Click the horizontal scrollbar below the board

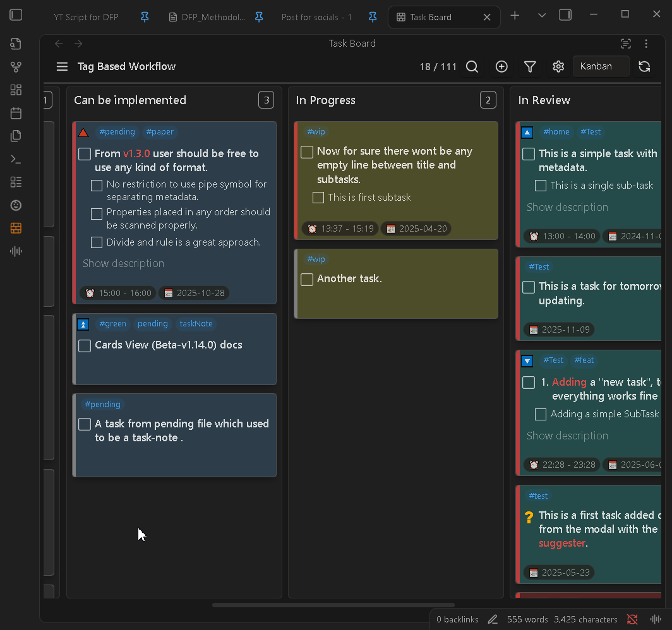pos(333,605)
